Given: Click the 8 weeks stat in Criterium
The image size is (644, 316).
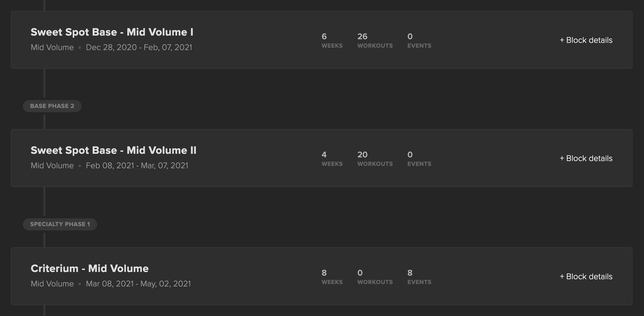Looking at the screenshot, I should click(332, 277).
